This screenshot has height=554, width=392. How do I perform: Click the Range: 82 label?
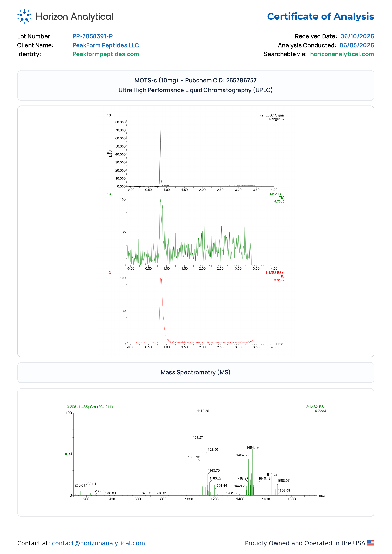point(277,119)
